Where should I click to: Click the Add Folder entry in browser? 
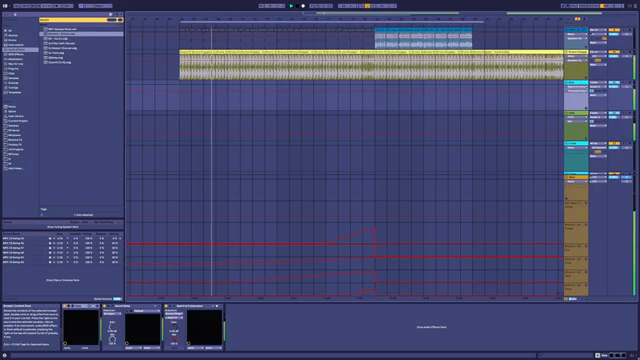coord(16,168)
